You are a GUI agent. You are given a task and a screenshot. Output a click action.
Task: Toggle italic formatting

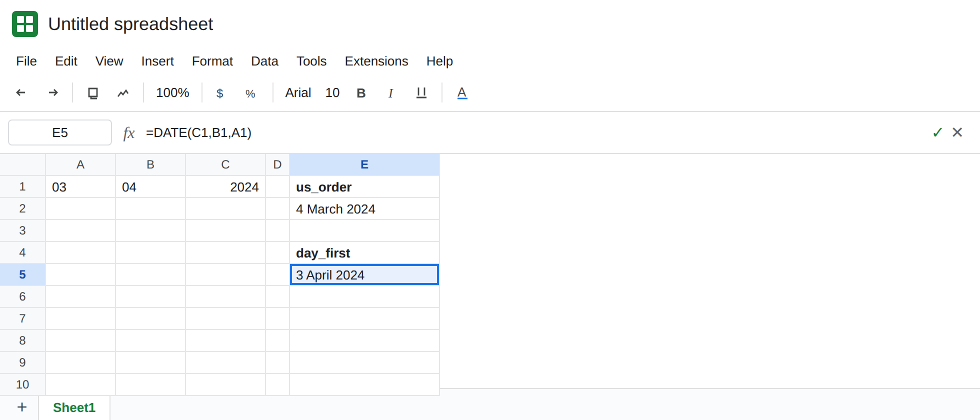click(x=390, y=93)
